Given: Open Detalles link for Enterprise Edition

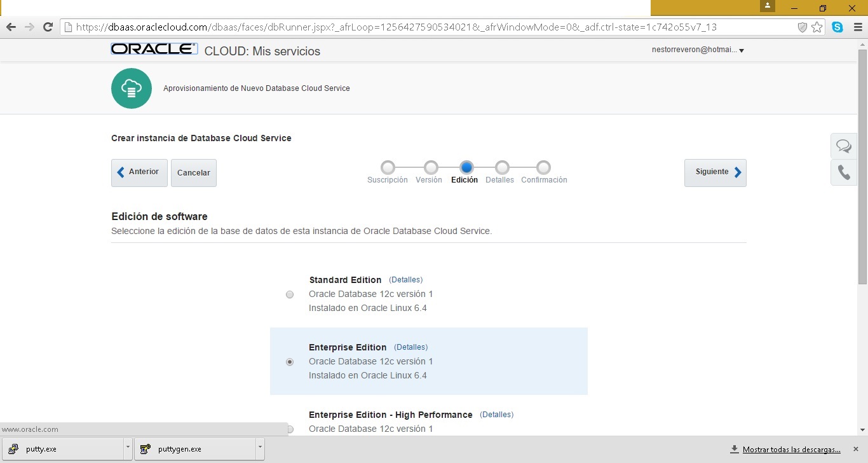Looking at the screenshot, I should click(410, 347).
